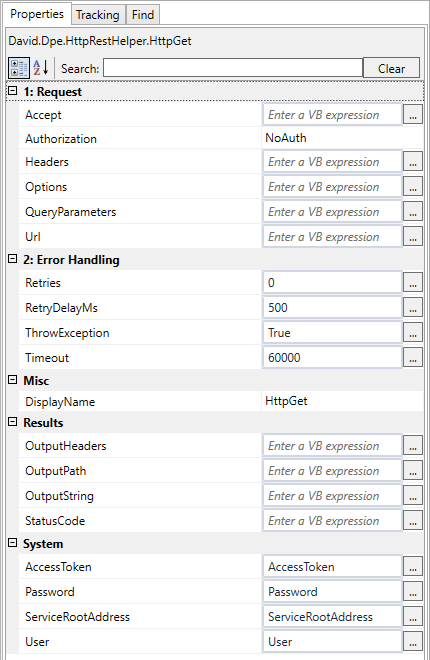Switch to categorized property view icon
Screen dimensions: 430x660
point(19,68)
